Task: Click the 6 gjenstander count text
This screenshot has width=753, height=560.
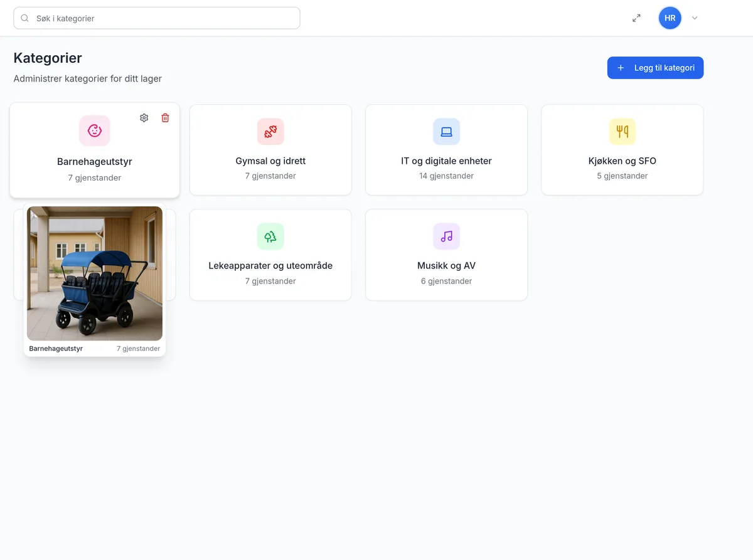Action: click(x=446, y=281)
